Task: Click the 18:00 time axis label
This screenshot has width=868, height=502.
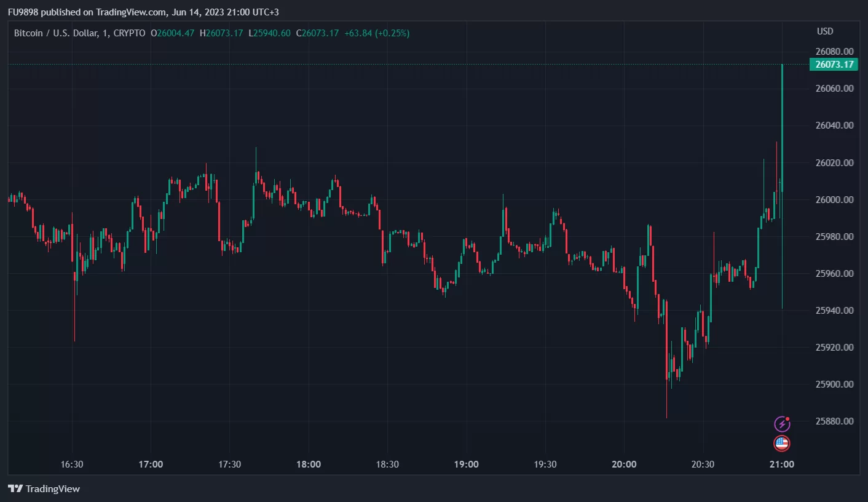Action: point(308,464)
